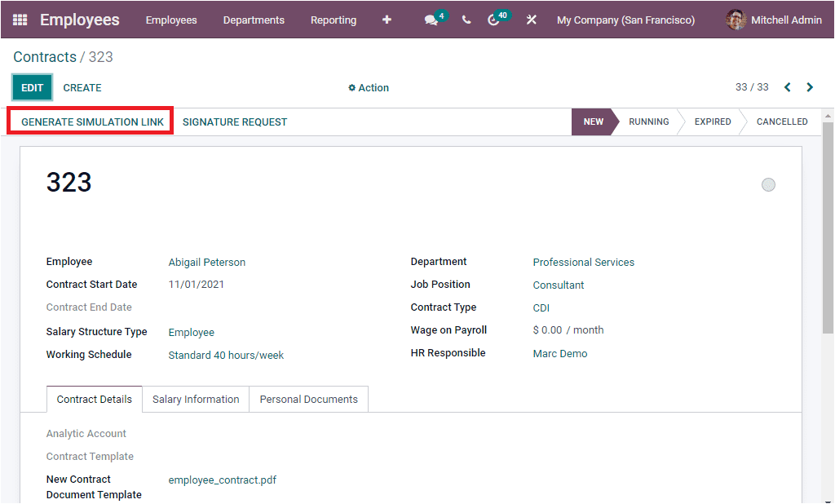The width and height of the screenshot is (835, 504).
Task: Click the phone call icon
Action: coord(466,20)
